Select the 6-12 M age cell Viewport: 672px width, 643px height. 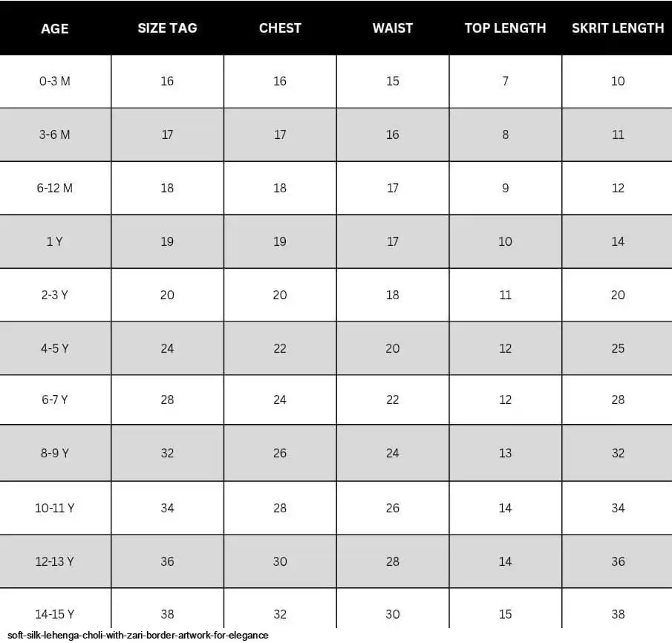tap(55, 188)
